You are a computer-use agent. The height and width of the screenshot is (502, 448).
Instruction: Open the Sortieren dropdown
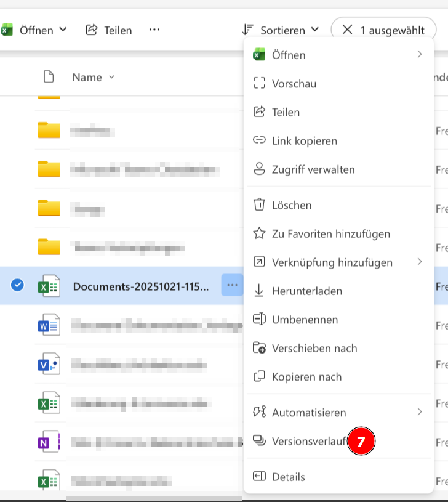click(x=281, y=30)
